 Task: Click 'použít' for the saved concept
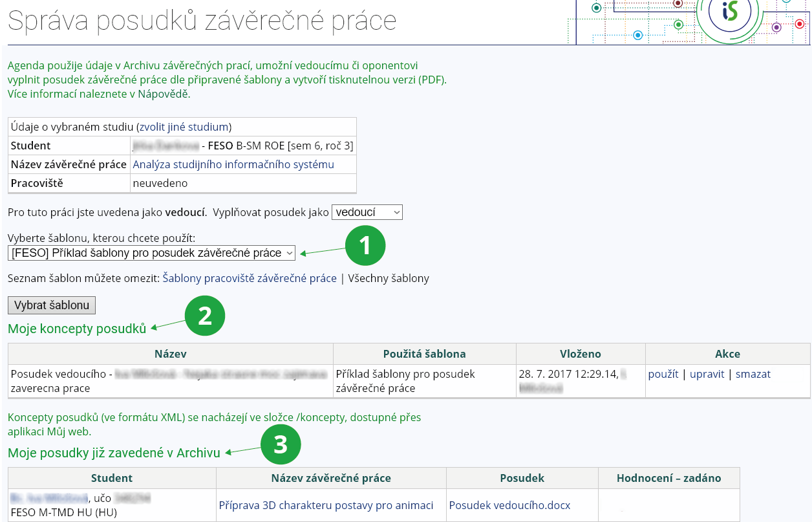[x=663, y=374]
